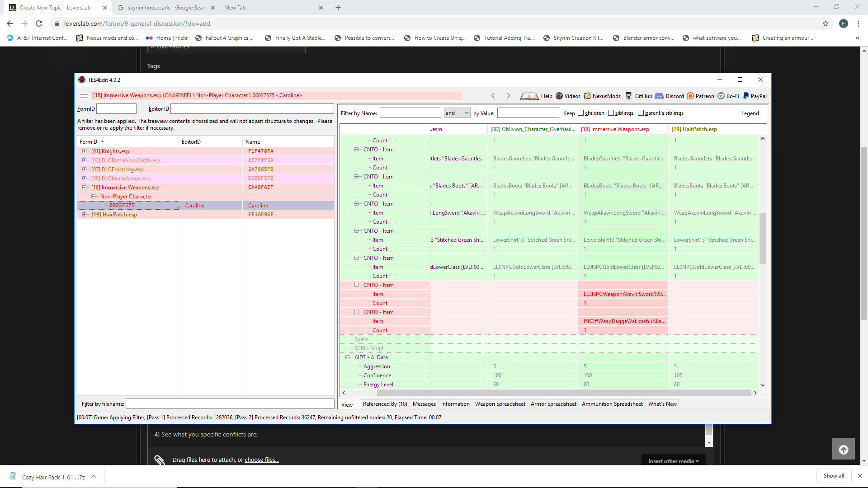The height and width of the screenshot is (488, 868).
Task: Open the What's New tab
Action: 662,404
